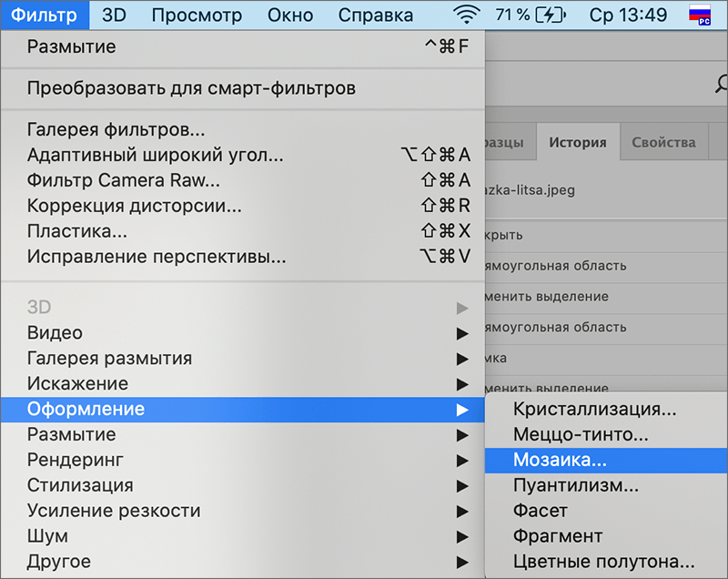Image resolution: width=728 pixels, height=579 pixels.
Task: Switch to the Свойства tab
Action: [664, 142]
